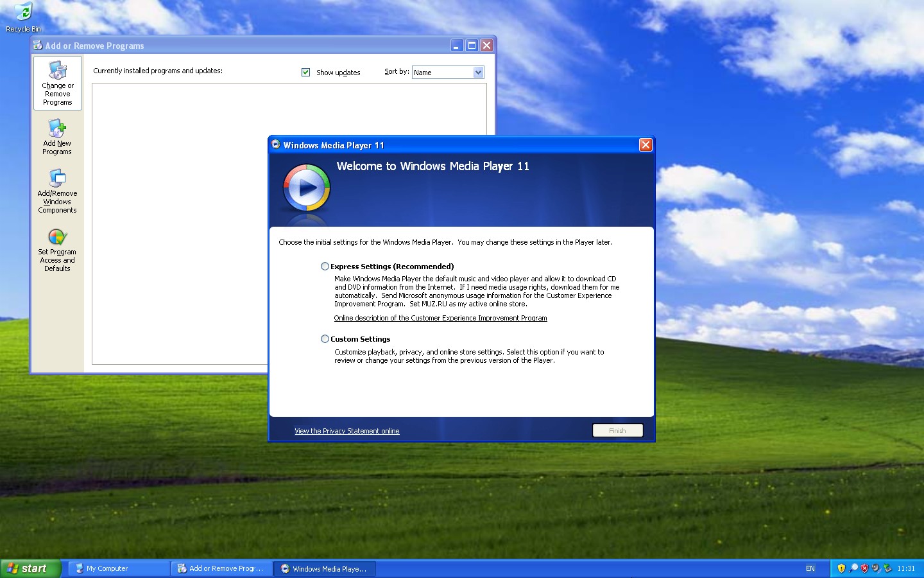Select Express Settings (Recommended)
924x578 pixels.
325,266
